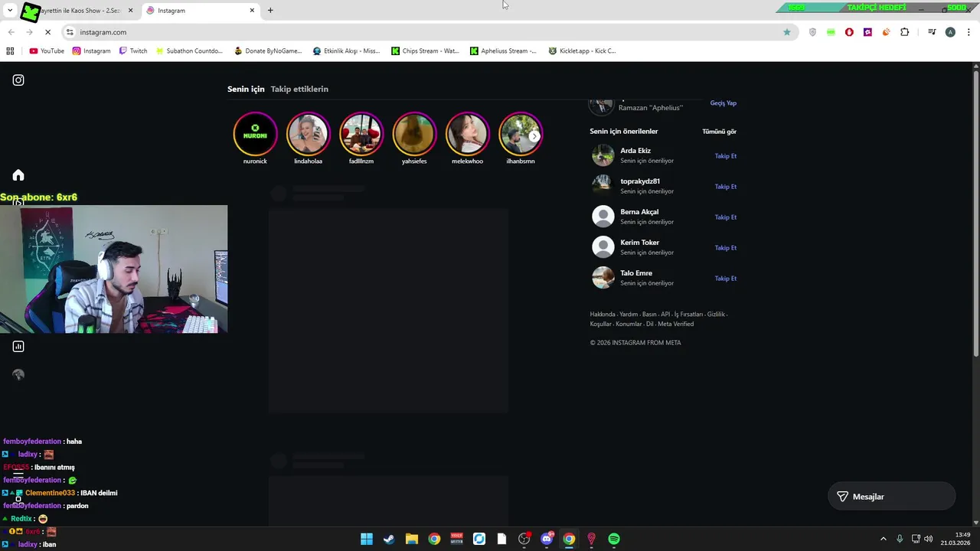980x551 pixels.
Task: Open the Chrome Extensions puzzle menu
Action: pyautogui.click(x=905, y=32)
